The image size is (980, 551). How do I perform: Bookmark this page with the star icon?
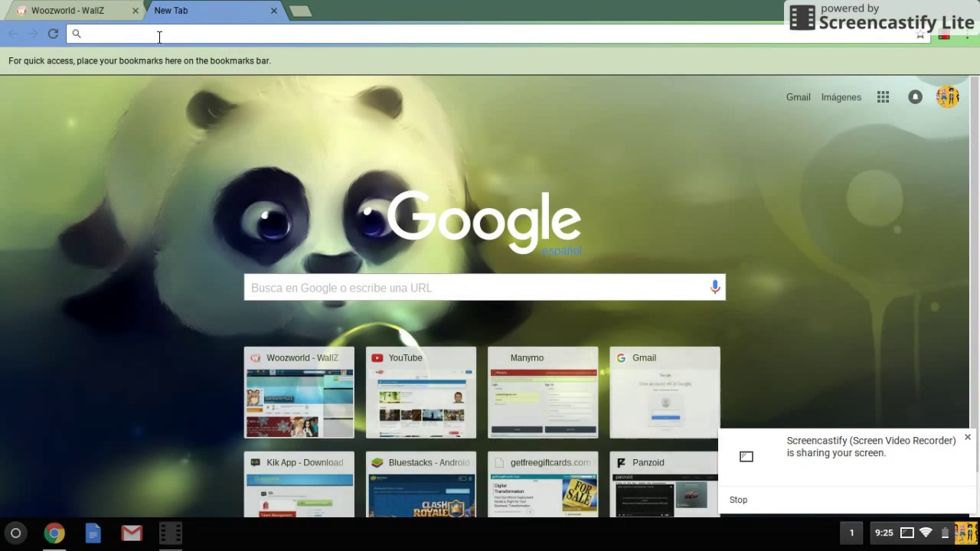[x=920, y=34]
